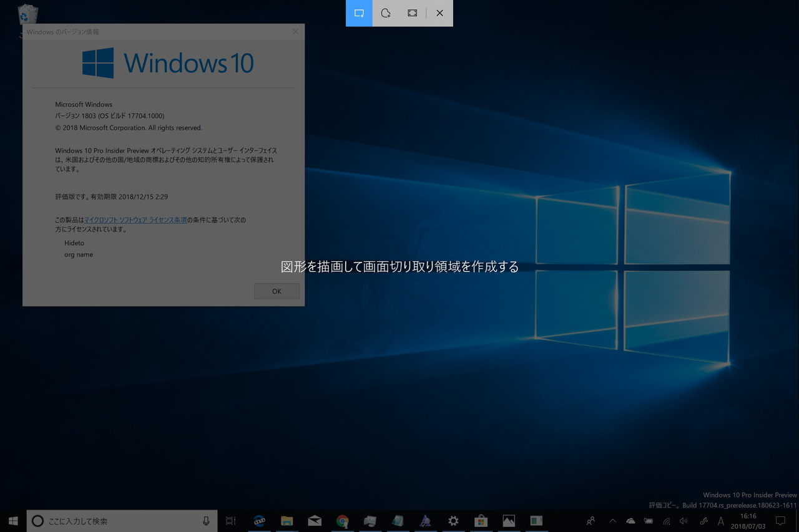The height and width of the screenshot is (532, 799).
Task: Open the Photos app from taskbar
Action: click(x=509, y=521)
